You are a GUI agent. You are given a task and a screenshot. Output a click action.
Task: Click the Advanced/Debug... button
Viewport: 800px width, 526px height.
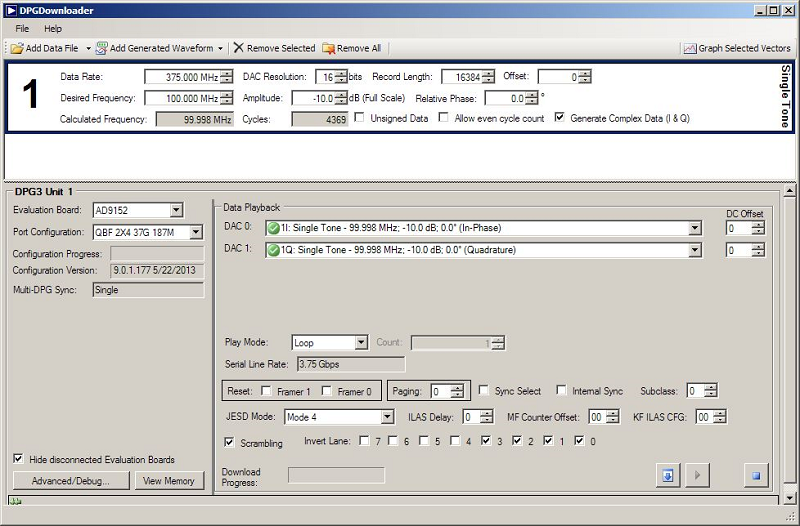click(x=70, y=481)
